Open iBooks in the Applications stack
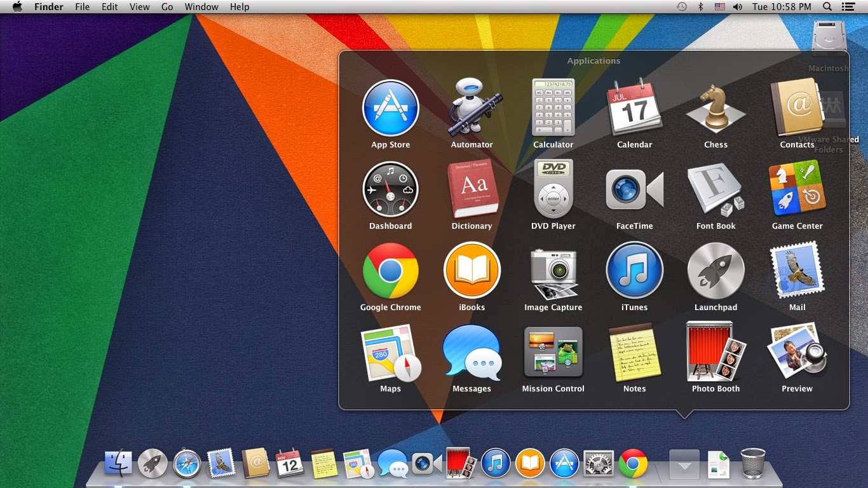The image size is (868, 488). click(x=471, y=271)
